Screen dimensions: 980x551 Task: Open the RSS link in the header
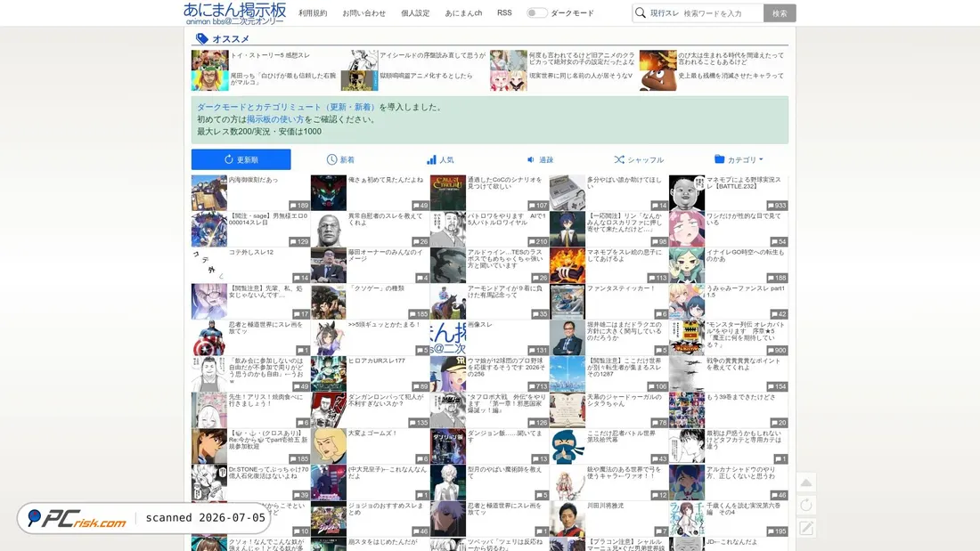[x=504, y=12]
